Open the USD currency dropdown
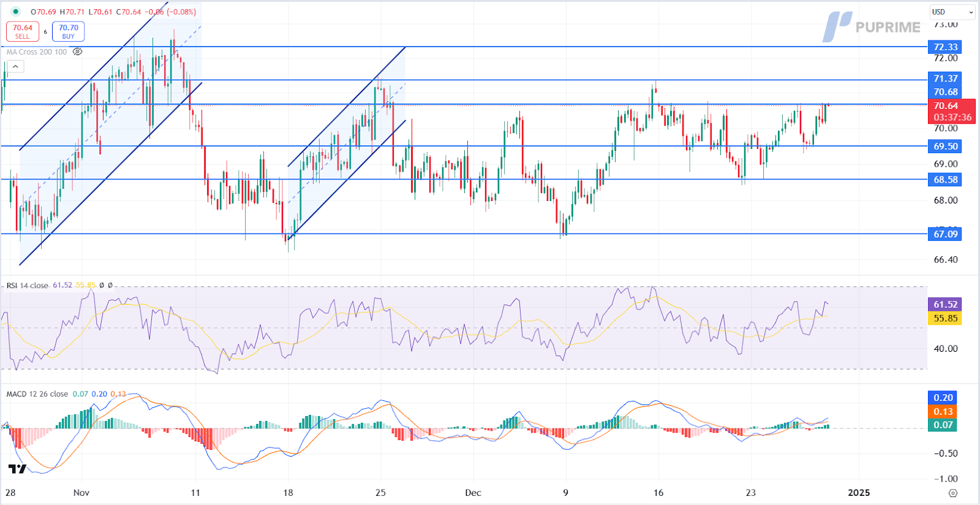 [x=952, y=12]
